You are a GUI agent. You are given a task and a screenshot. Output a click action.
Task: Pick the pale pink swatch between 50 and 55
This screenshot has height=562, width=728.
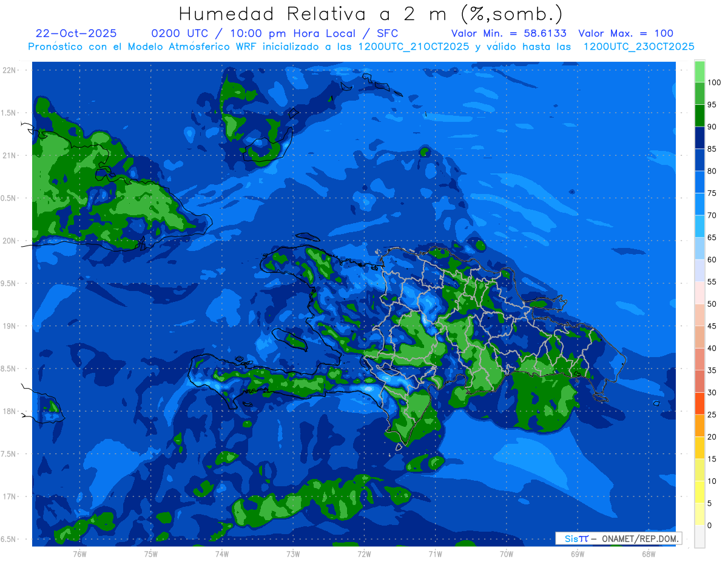coord(699,292)
